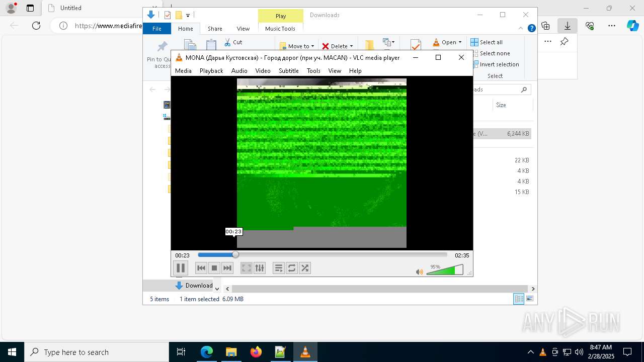Screen dimensions: 644x362
Task: Open Windows Start menu
Action: point(12,352)
